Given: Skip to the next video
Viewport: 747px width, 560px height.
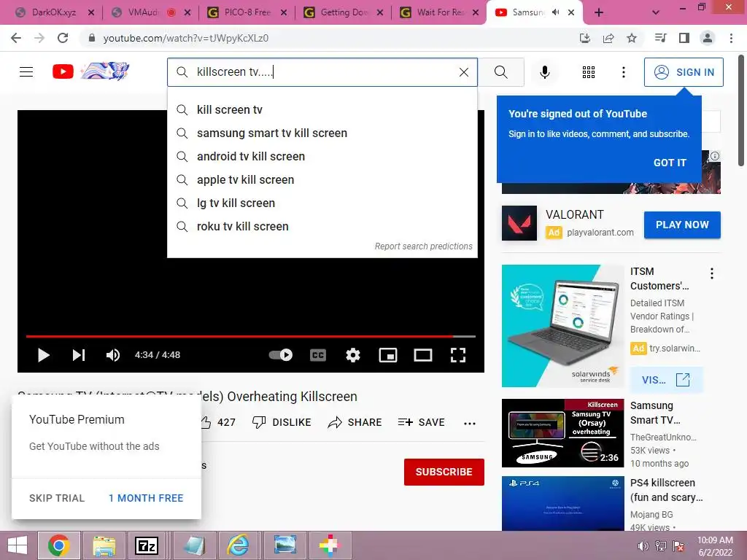Looking at the screenshot, I should click(x=79, y=355).
